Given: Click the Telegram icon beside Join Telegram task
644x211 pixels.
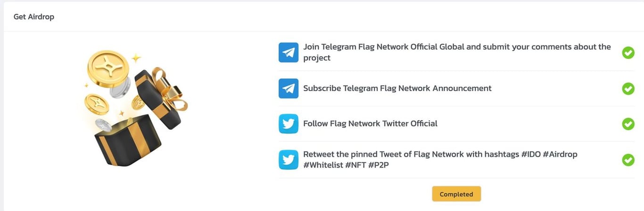Looking at the screenshot, I should tap(288, 52).
